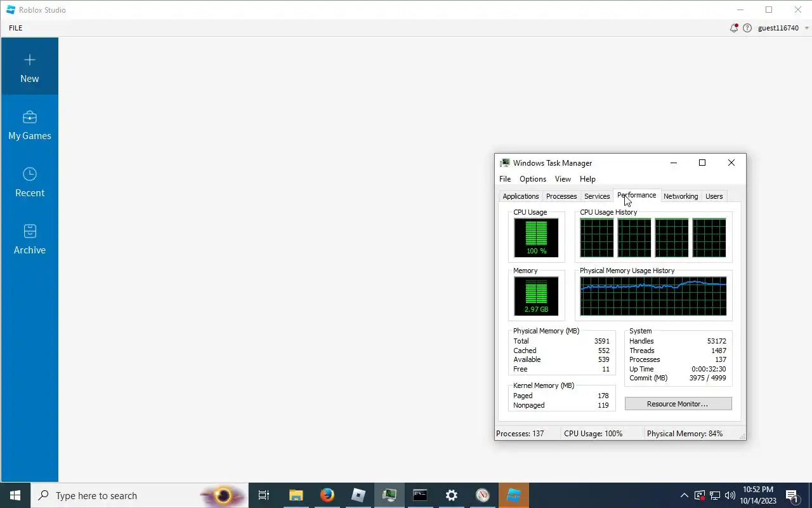
Task: Click the Commit (MB) value 3975 / 4999
Action: [x=708, y=378]
